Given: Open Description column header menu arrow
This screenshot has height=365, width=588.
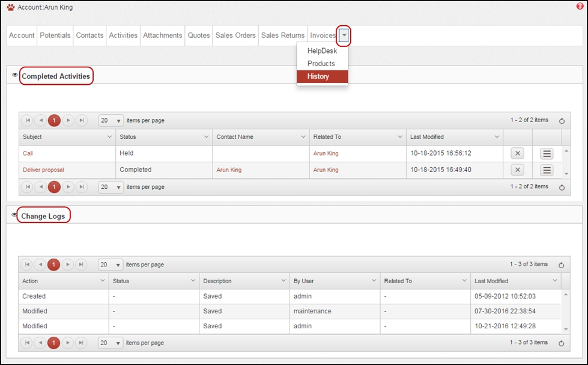Looking at the screenshot, I should (x=283, y=280).
